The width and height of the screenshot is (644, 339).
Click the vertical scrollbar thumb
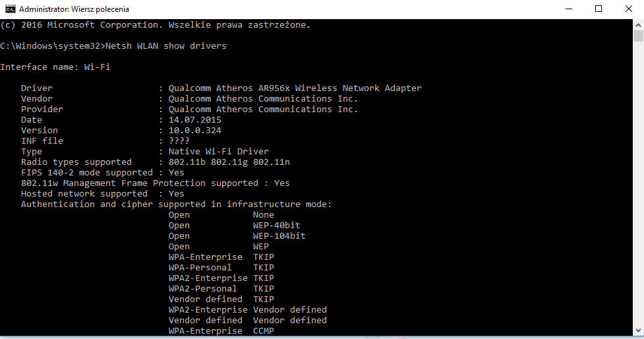pos(638,38)
